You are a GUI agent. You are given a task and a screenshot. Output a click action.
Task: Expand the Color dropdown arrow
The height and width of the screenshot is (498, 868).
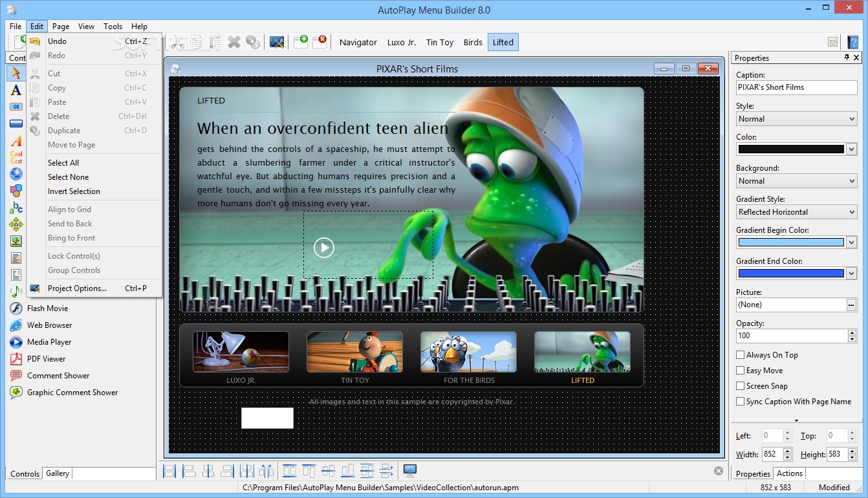852,149
